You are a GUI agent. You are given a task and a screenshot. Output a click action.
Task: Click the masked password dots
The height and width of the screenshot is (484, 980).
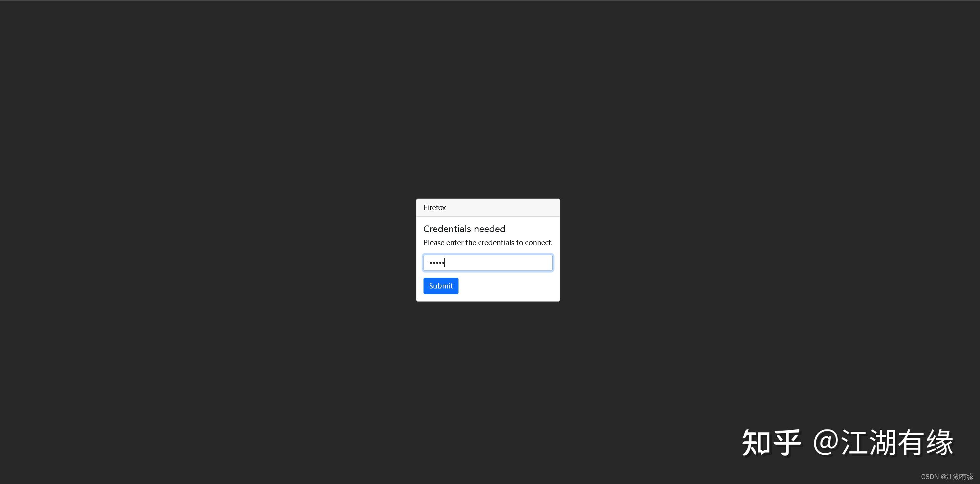tap(437, 263)
